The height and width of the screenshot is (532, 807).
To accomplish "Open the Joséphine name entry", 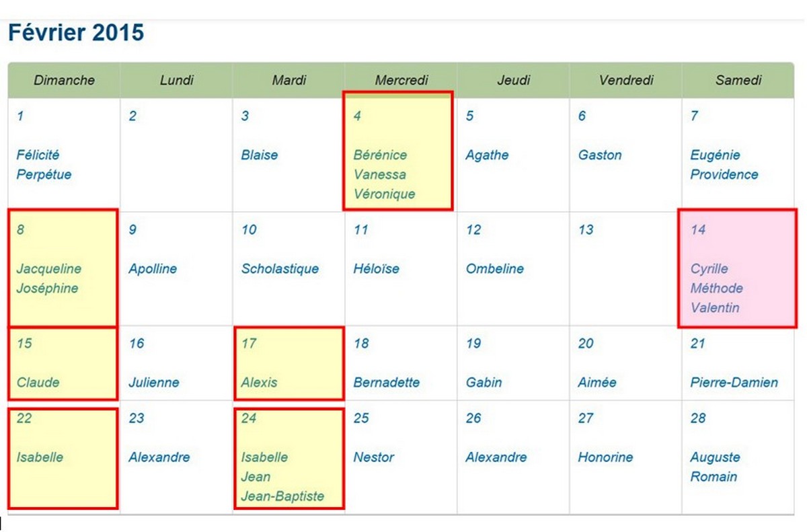I will tap(48, 289).
